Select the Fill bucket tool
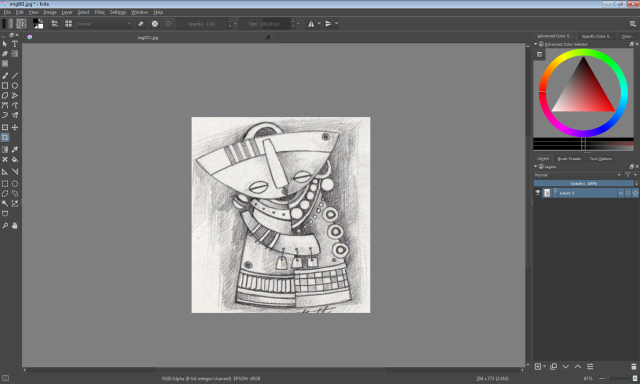Image resolution: width=640 pixels, height=384 pixels. pos(15,160)
